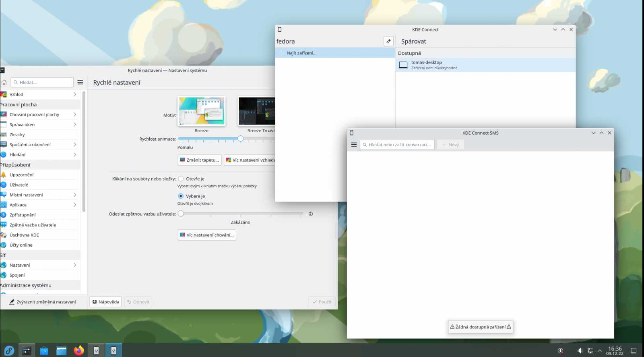Click the Žádná dostupná zařízení notice
644x357 pixels.
point(481,327)
